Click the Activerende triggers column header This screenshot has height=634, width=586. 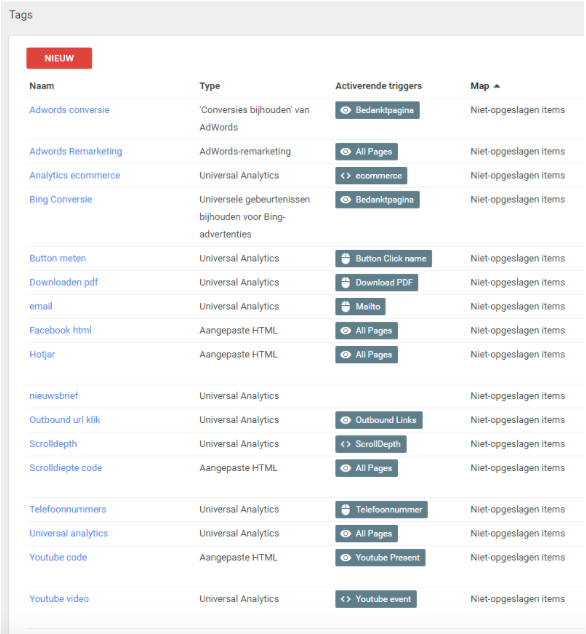[378, 86]
